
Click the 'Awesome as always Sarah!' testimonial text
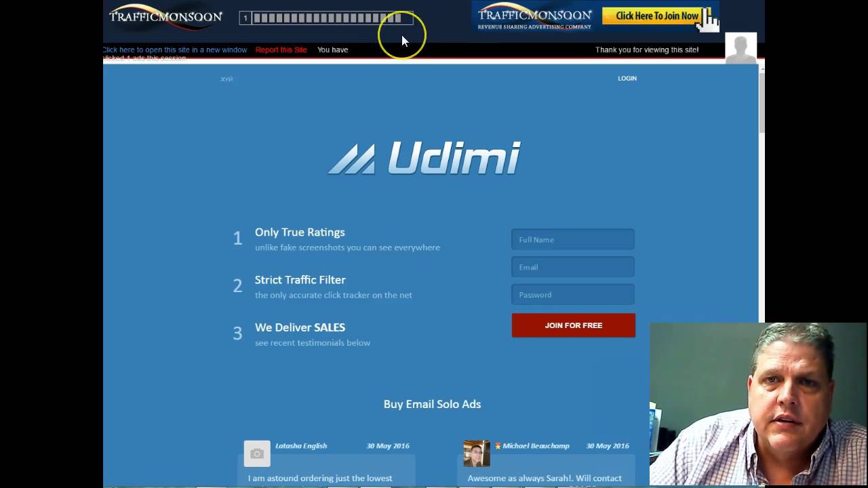click(x=545, y=479)
